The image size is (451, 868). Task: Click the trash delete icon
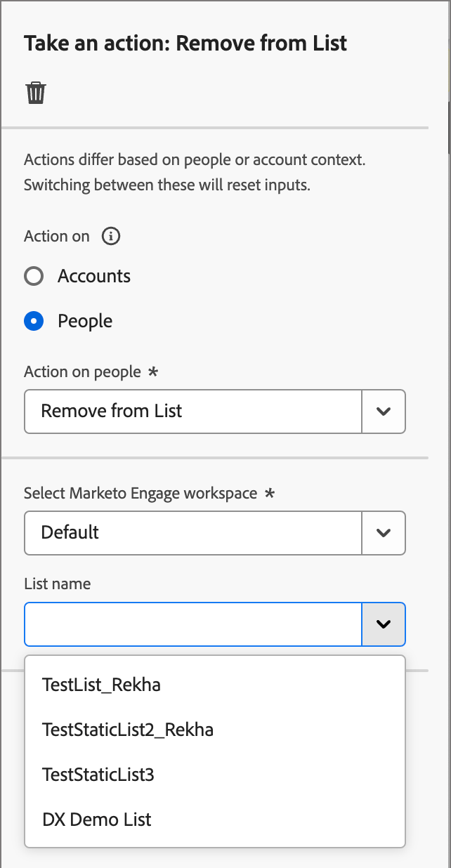36,93
